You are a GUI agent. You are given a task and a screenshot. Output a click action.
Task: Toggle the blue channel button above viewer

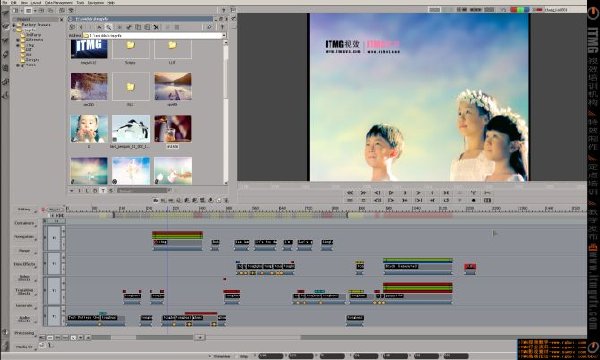[x=526, y=10]
